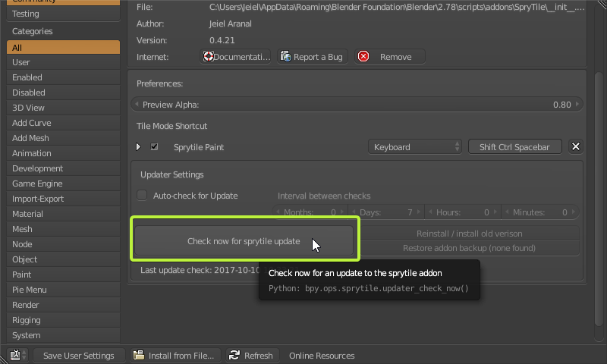Remove the Sprytile addon
This screenshot has width=607, height=364.
click(x=389, y=57)
